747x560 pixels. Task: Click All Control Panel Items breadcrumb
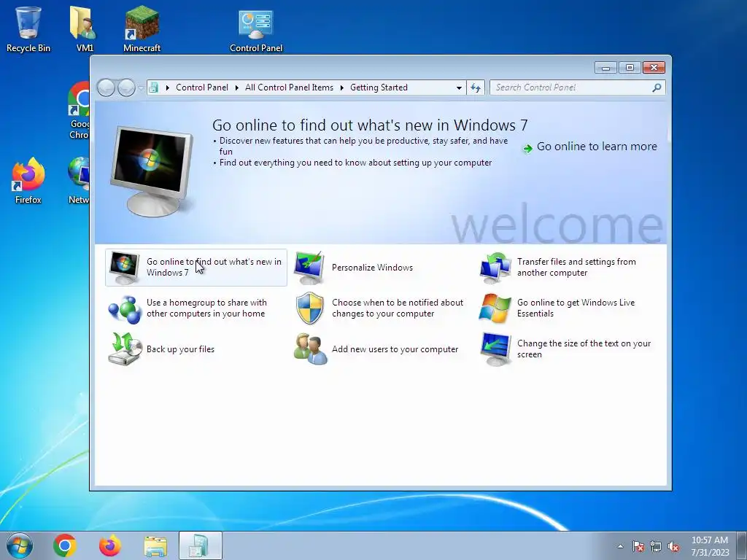[289, 87]
